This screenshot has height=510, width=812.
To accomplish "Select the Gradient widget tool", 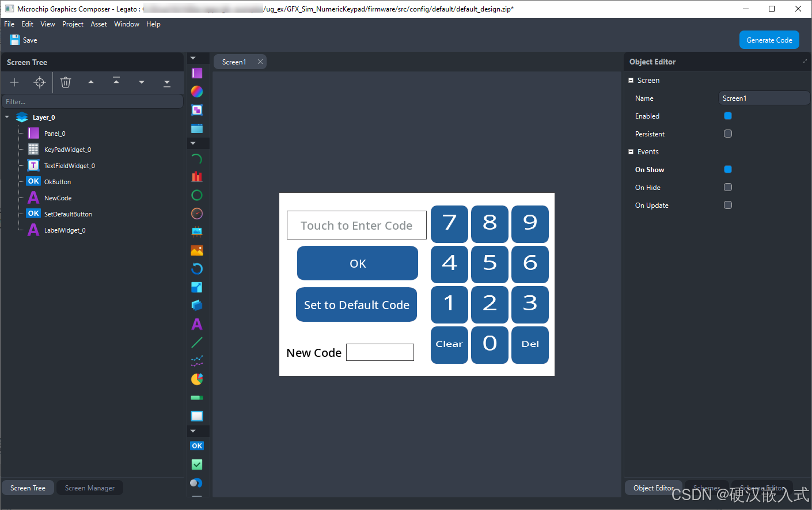I will (x=197, y=92).
